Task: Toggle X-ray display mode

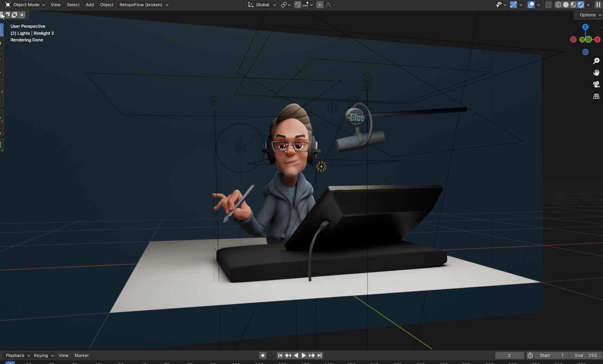Action: [x=548, y=5]
